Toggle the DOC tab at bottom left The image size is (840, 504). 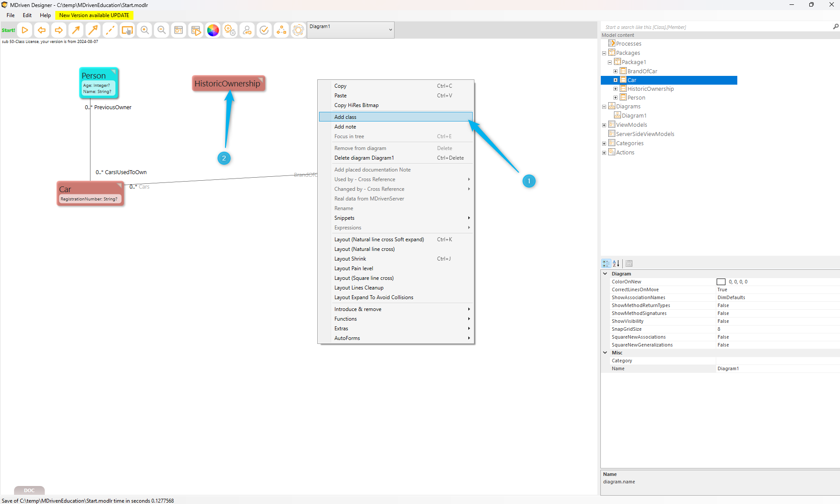[29, 490]
